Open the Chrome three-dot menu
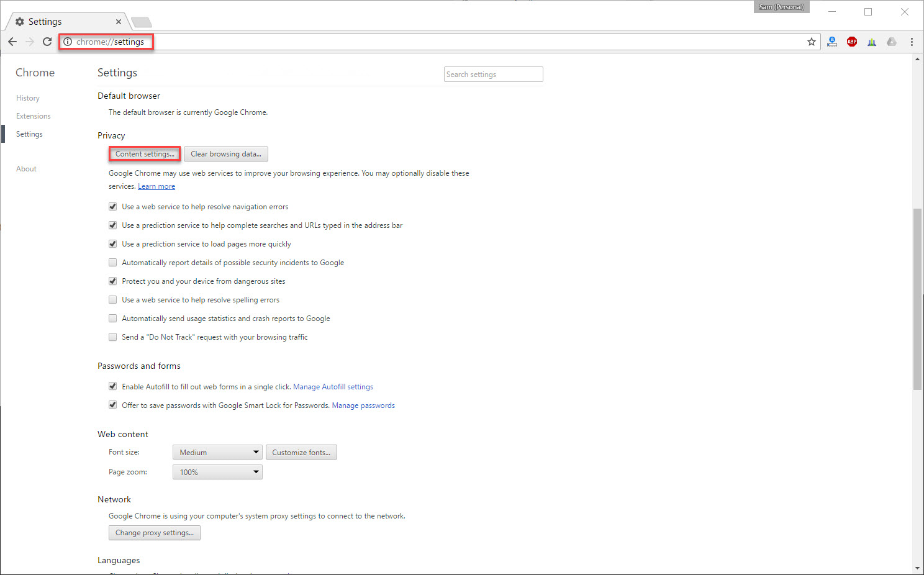Viewport: 924px width, 575px height. [x=912, y=42]
